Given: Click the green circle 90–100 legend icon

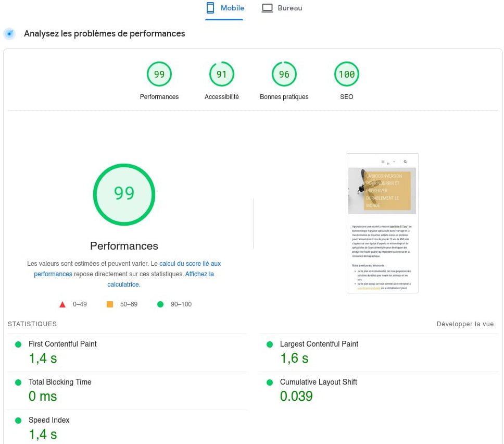Looking at the screenshot, I should 160,304.
